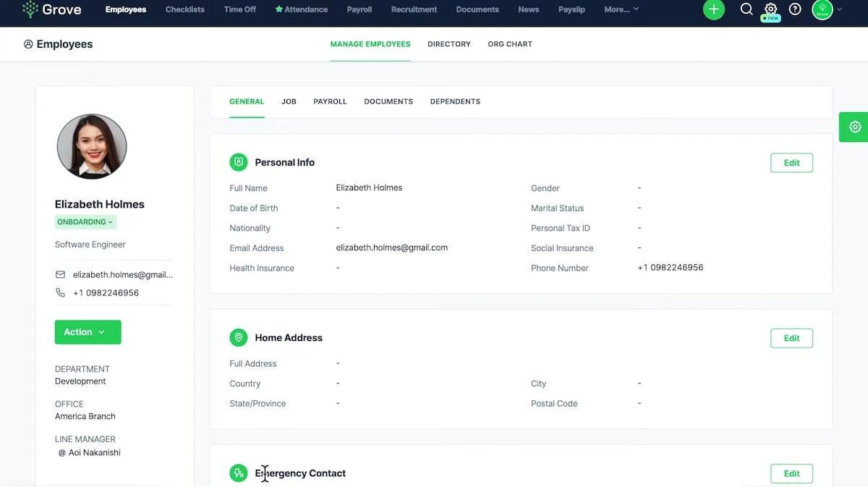
Task: Open the Org Chart tab
Action: 510,44
